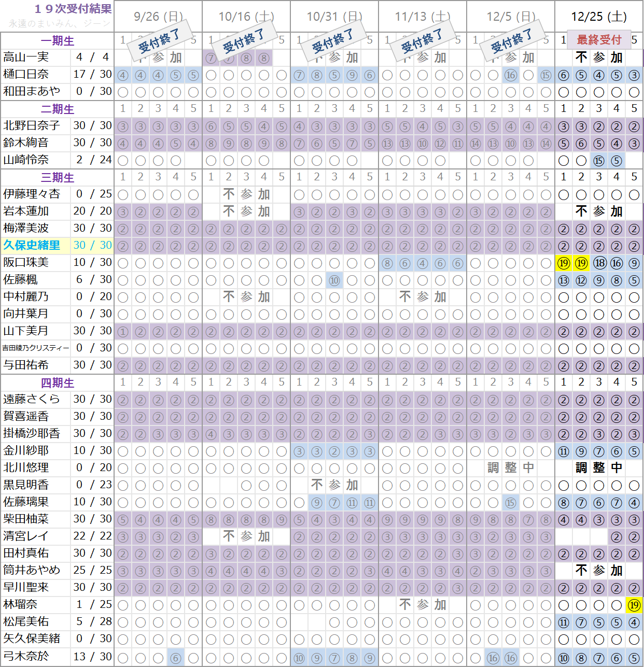This screenshot has height=667, width=644.
Task: Expand the 三期生 section header
Action: pos(58,178)
